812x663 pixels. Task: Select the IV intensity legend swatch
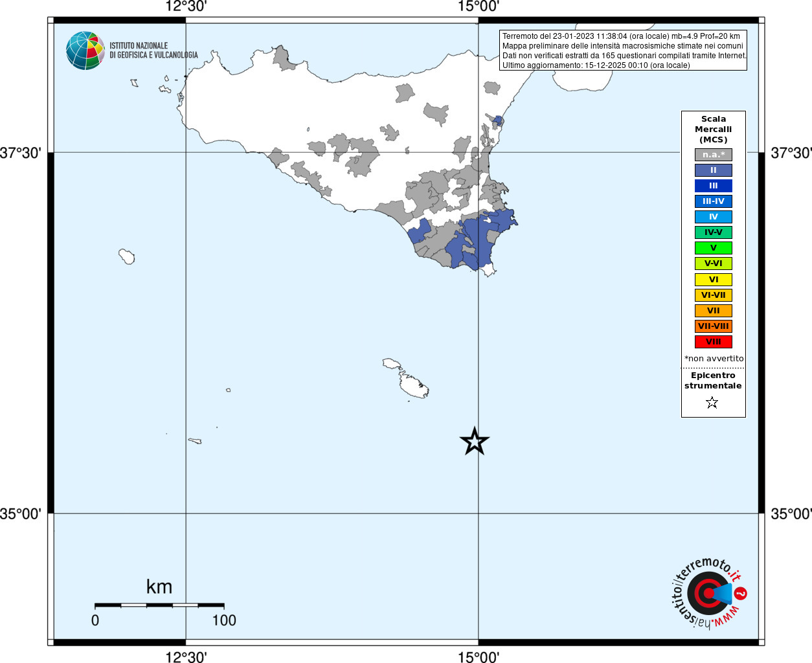(x=714, y=217)
